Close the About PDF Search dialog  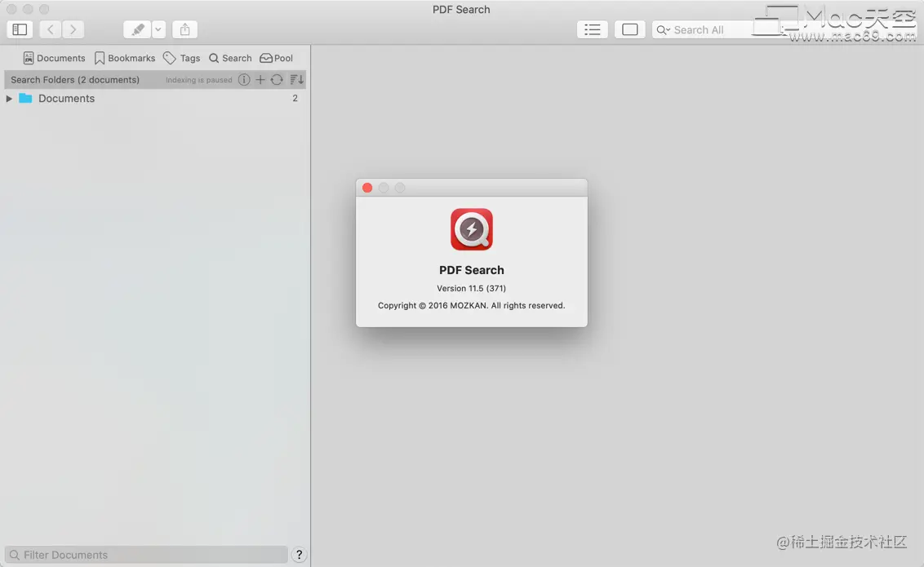[x=367, y=188]
